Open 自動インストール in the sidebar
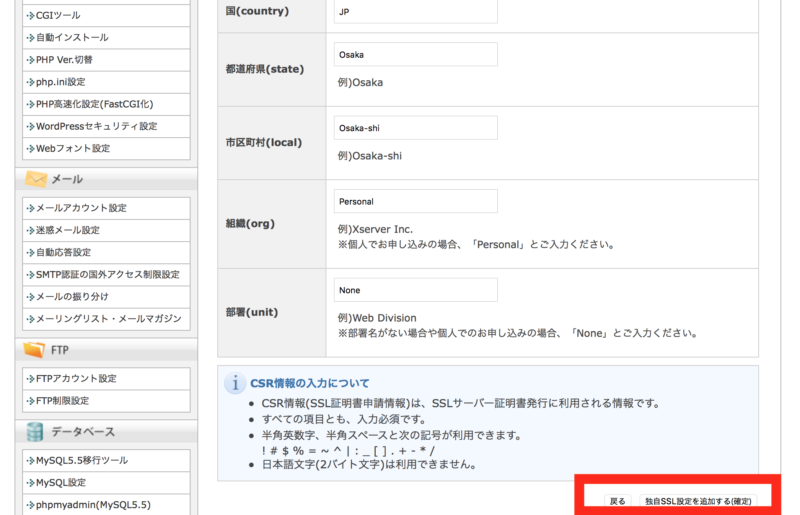The height and width of the screenshot is (515, 800). pyautogui.click(x=72, y=37)
